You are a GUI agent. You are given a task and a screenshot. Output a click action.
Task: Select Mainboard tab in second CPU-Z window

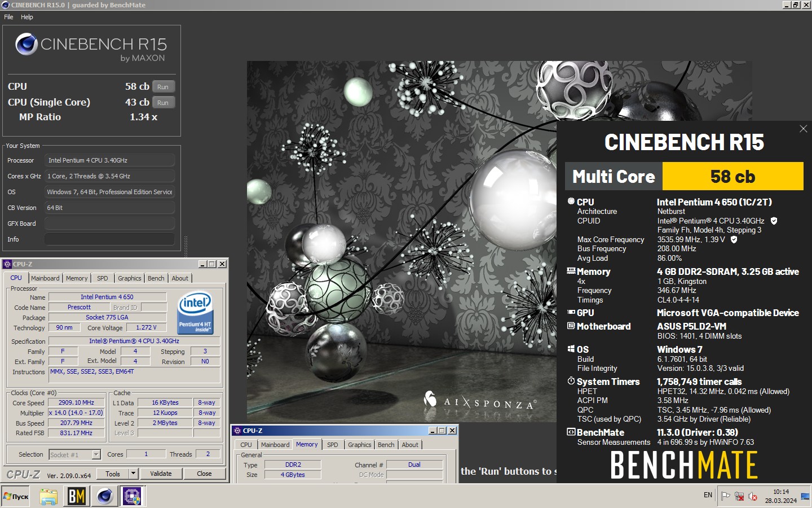[275, 445]
